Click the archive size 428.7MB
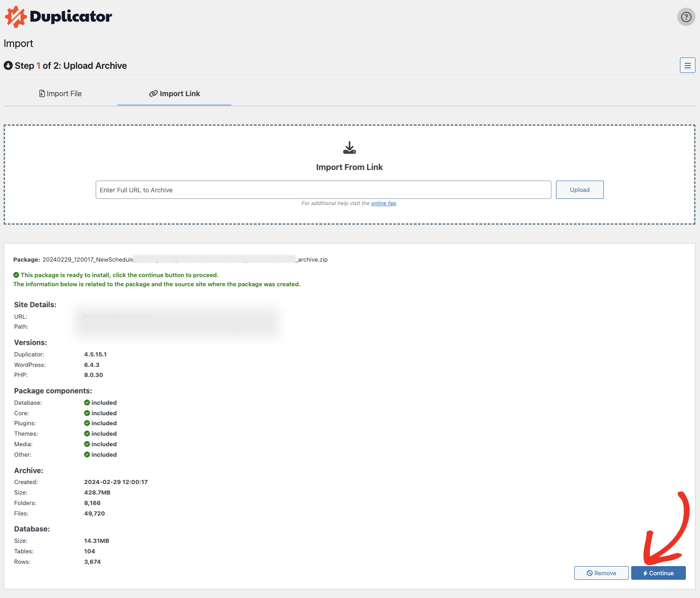This screenshot has width=700, height=598. 97,492
